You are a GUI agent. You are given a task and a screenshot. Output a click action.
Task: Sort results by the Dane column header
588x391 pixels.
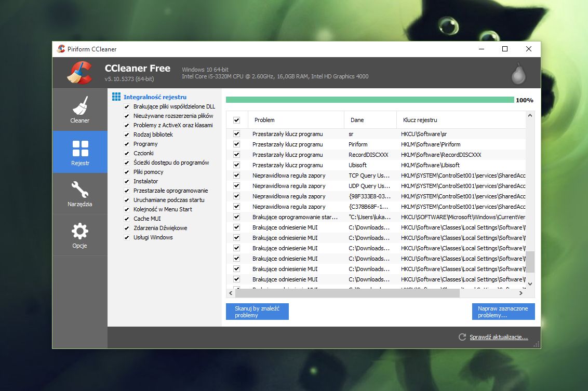tap(370, 120)
